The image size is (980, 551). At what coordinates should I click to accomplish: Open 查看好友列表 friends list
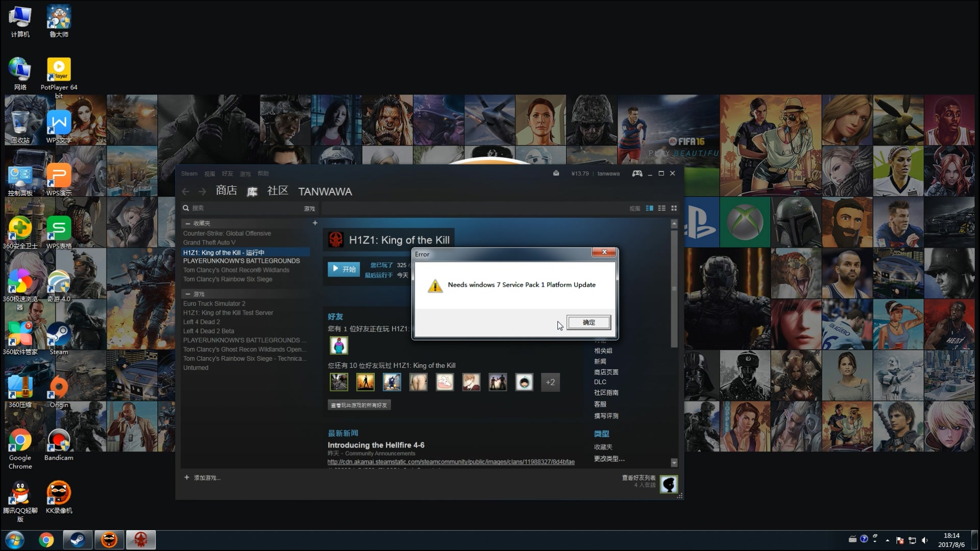(x=639, y=478)
